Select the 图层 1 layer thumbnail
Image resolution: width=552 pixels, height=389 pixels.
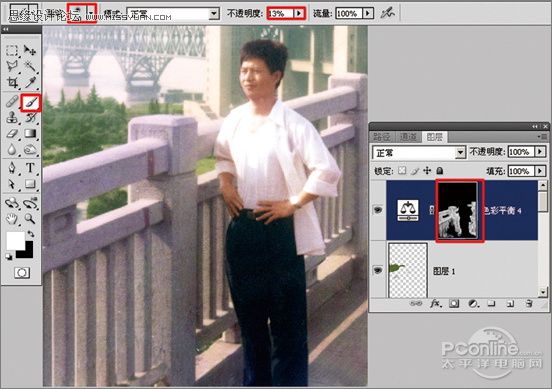[408, 270]
